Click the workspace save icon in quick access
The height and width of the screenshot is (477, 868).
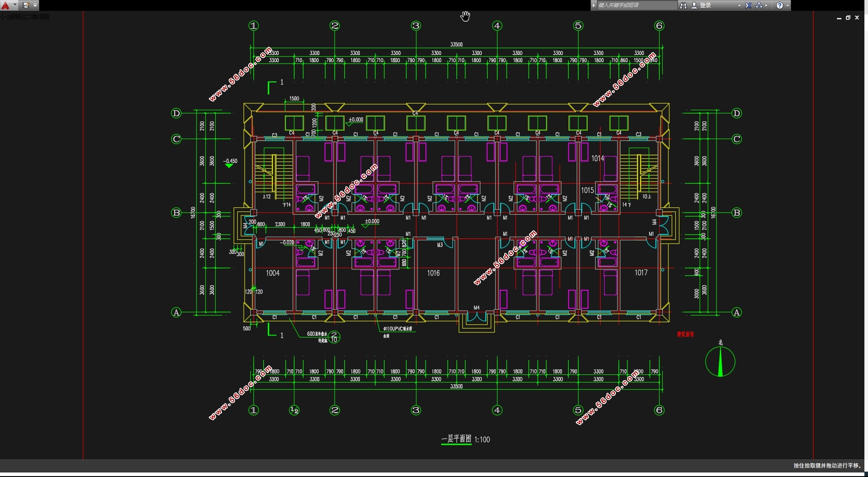point(26,5)
